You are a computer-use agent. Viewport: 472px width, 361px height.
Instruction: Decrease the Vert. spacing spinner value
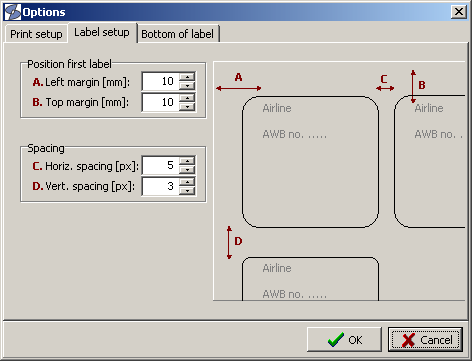tap(187, 191)
